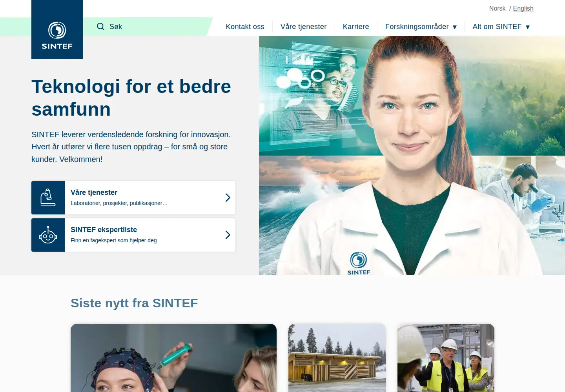Switch language to English

pos(523,8)
